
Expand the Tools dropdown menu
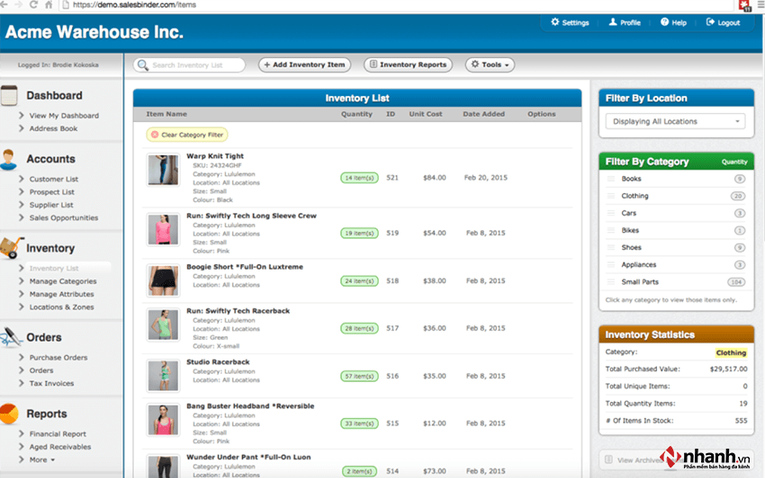tap(490, 64)
